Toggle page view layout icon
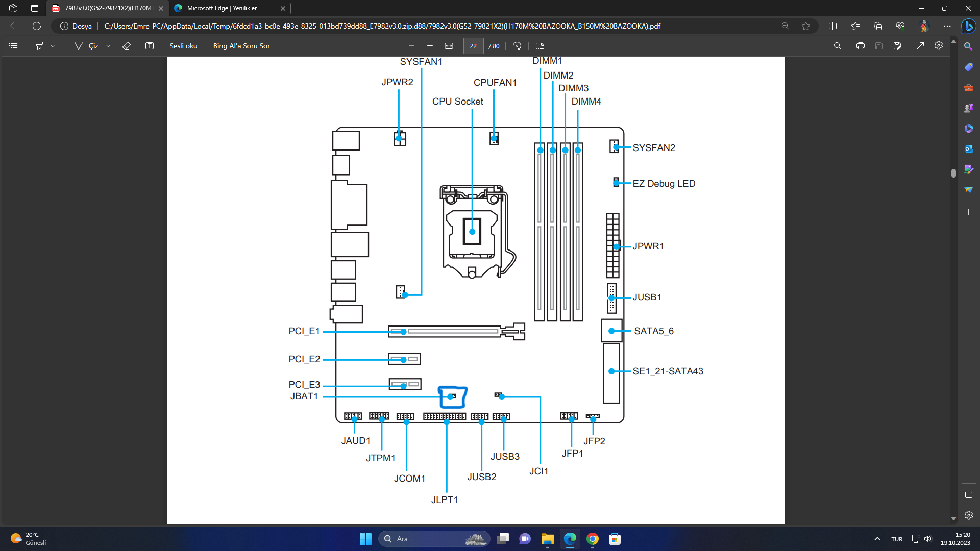The image size is (980, 551). pyautogui.click(x=540, y=46)
